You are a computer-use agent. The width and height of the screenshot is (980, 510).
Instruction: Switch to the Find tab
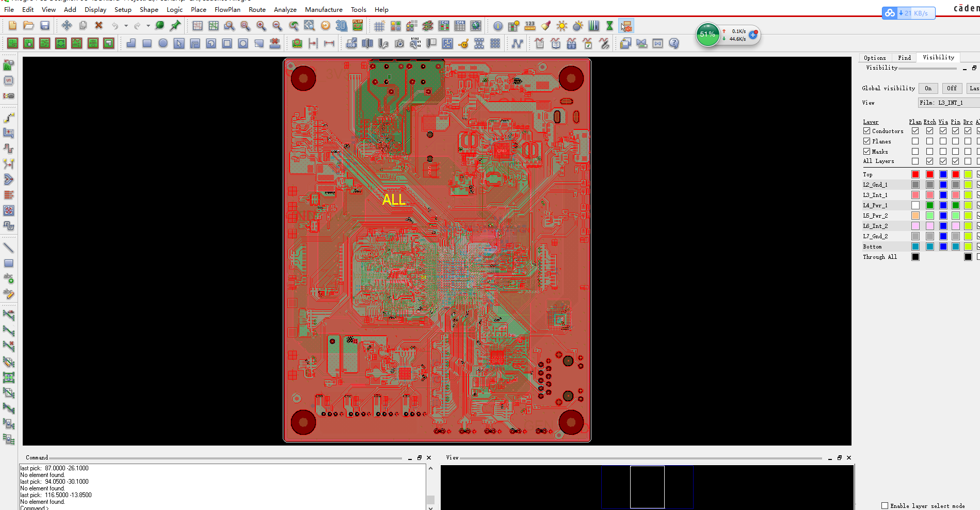click(x=904, y=57)
